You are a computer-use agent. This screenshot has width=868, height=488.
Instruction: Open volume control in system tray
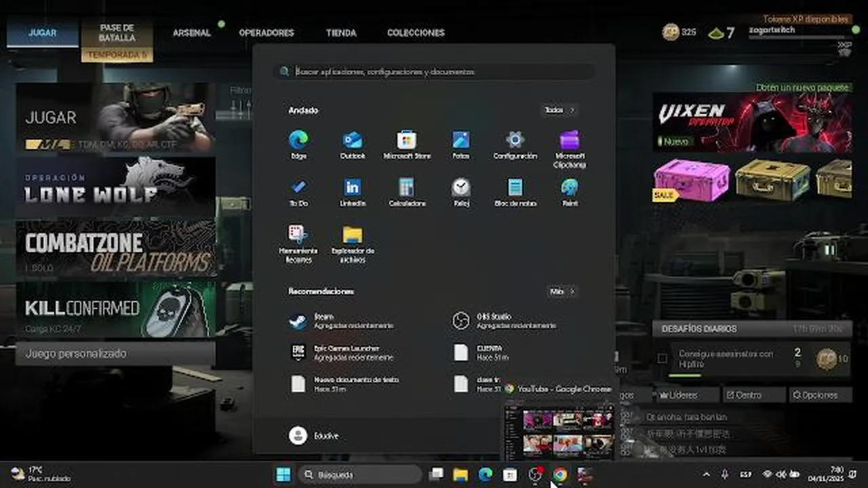click(781, 474)
